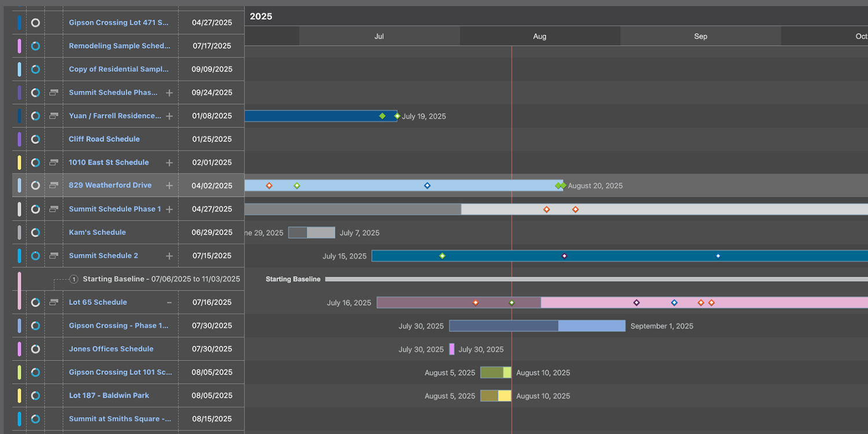Image resolution: width=868 pixels, height=434 pixels.
Task: Click the pink color bar for Remodeling Sample schedule
Action: [x=20, y=46]
